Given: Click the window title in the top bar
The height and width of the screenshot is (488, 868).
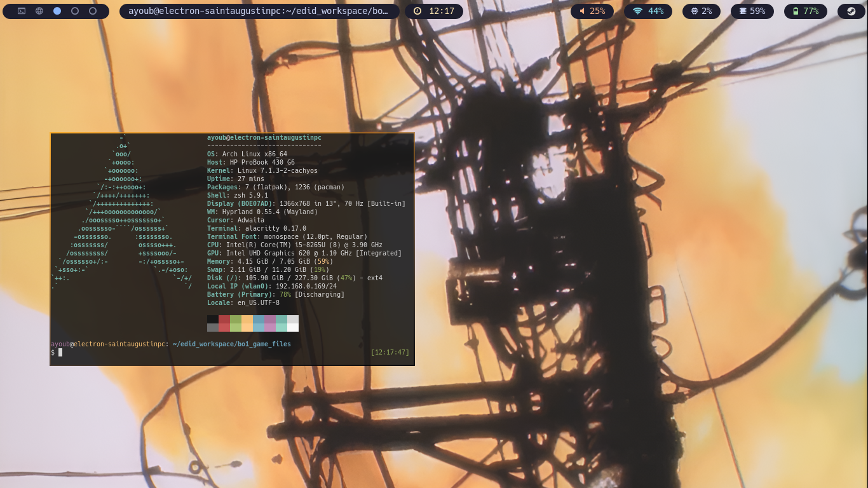Looking at the screenshot, I should [x=259, y=11].
